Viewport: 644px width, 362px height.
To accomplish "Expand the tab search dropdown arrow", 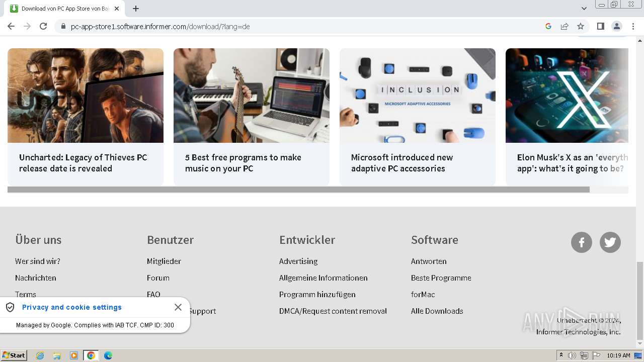I will [584, 8].
